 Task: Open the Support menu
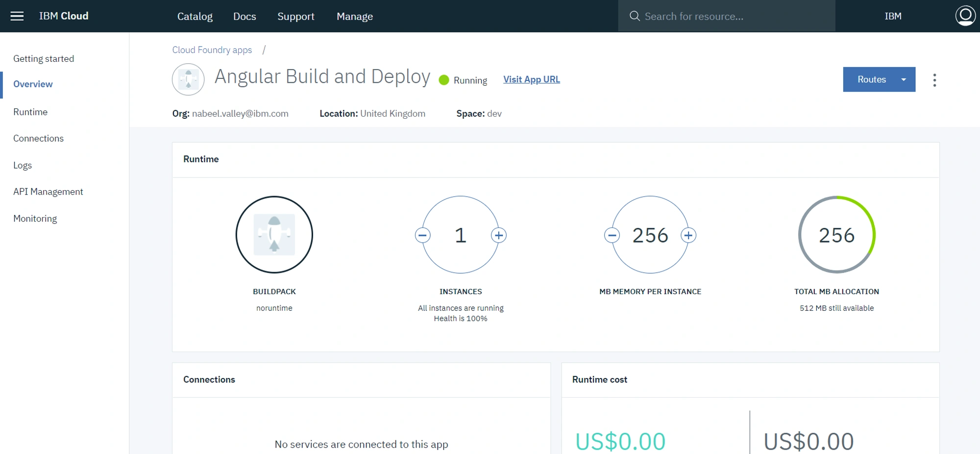[x=296, y=16]
